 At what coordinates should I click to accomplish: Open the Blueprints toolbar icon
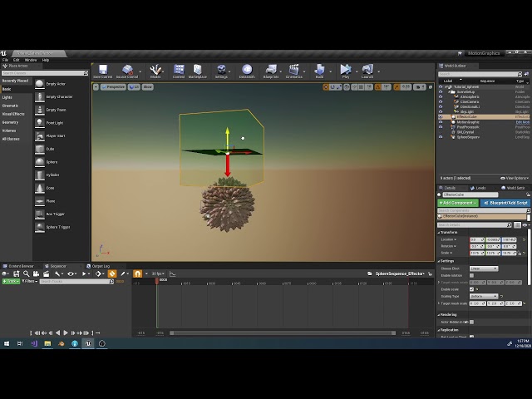tap(271, 70)
